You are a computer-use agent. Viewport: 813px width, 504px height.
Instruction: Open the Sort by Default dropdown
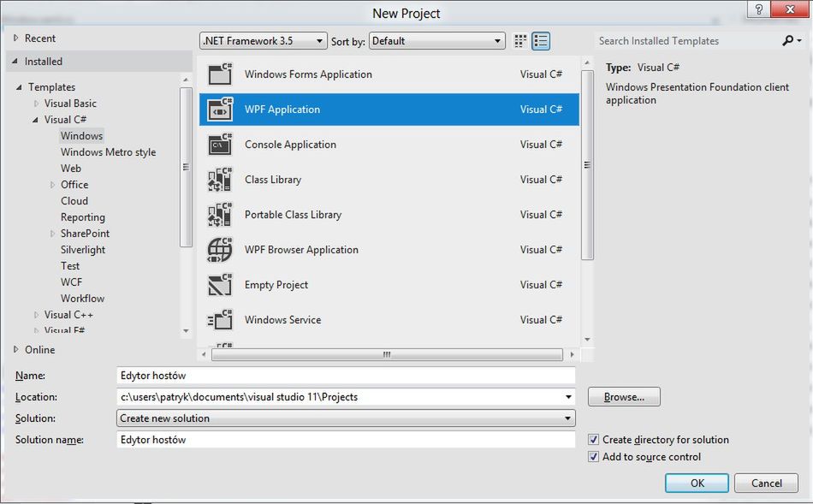[x=437, y=41]
